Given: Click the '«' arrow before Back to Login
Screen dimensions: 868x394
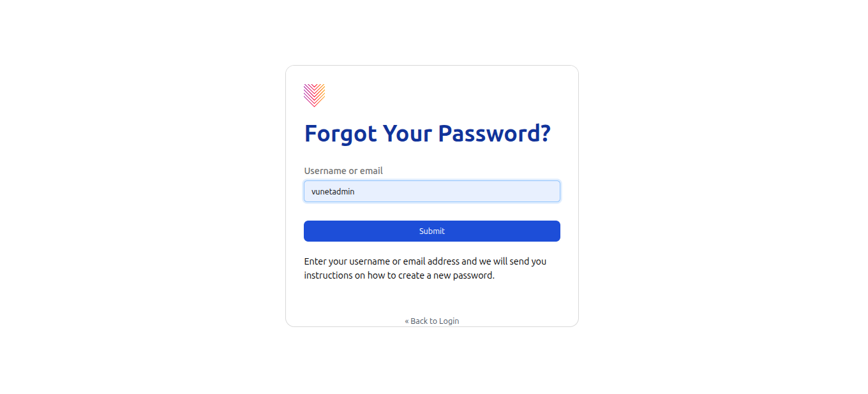Looking at the screenshot, I should click(x=407, y=321).
